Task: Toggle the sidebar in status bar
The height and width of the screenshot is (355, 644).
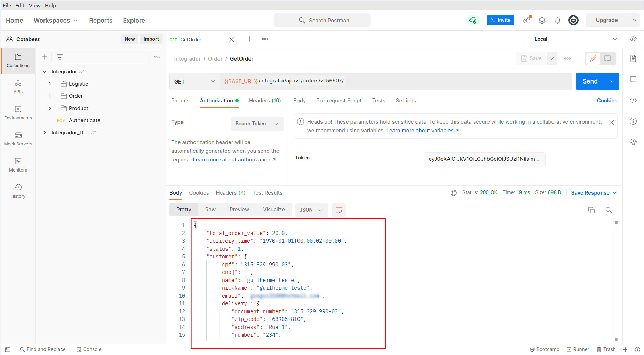Action: (x=8, y=349)
